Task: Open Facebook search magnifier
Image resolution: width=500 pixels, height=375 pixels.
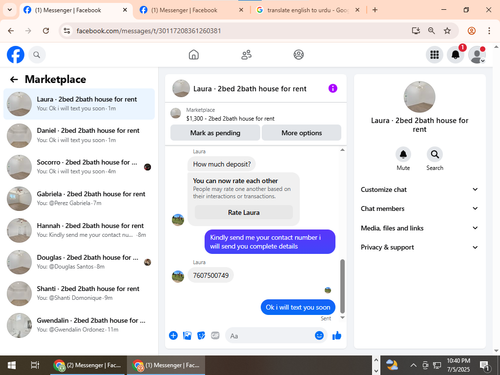Action: 37,55
